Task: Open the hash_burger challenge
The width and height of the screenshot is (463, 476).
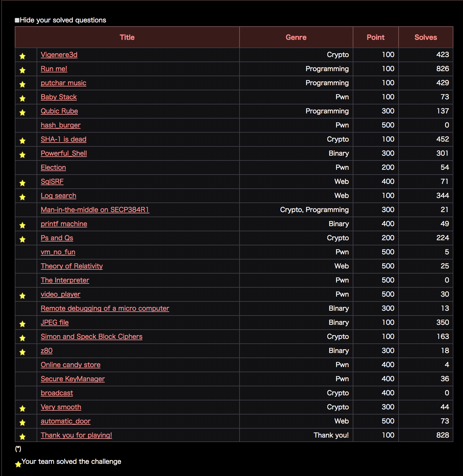Action: point(61,125)
